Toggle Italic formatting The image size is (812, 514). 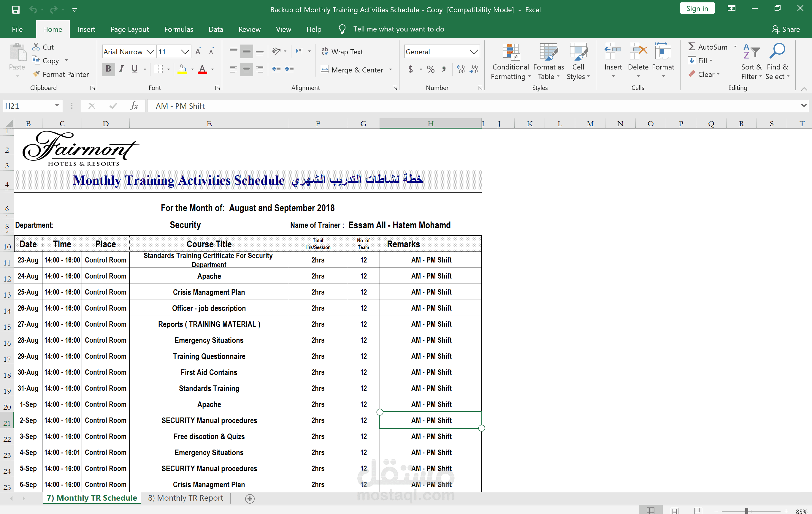tap(121, 69)
